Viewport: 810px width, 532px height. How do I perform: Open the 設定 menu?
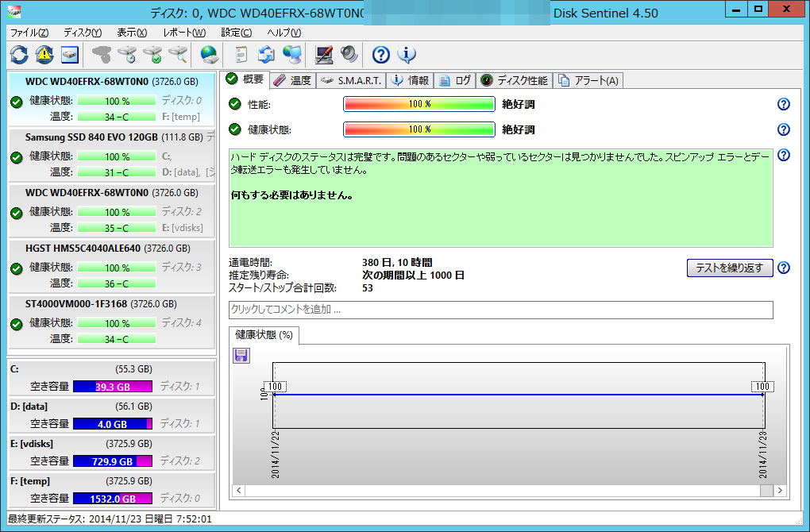click(237, 33)
